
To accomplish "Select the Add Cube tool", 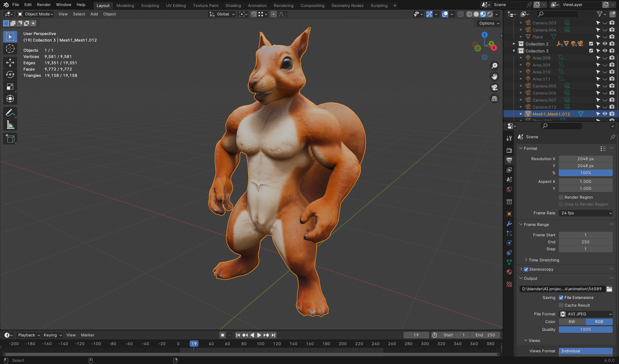I will [x=10, y=139].
